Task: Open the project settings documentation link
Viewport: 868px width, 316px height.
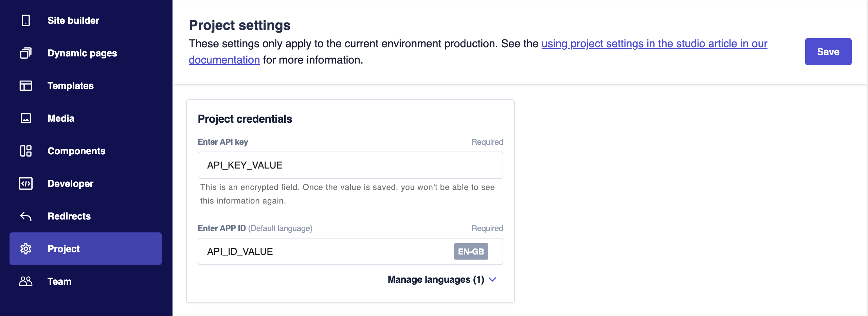Action: [x=654, y=44]
